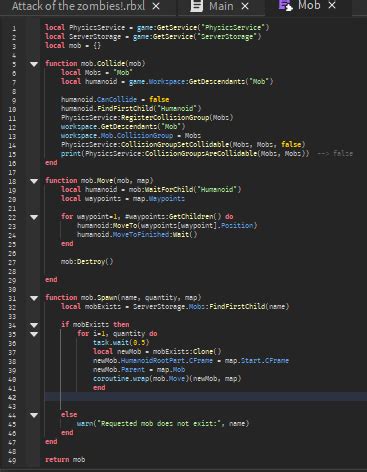This screenshot has width=367, height=472.
Task: Place cursor on 'local mob = {}' line
Action: click(x=73, y=46)
